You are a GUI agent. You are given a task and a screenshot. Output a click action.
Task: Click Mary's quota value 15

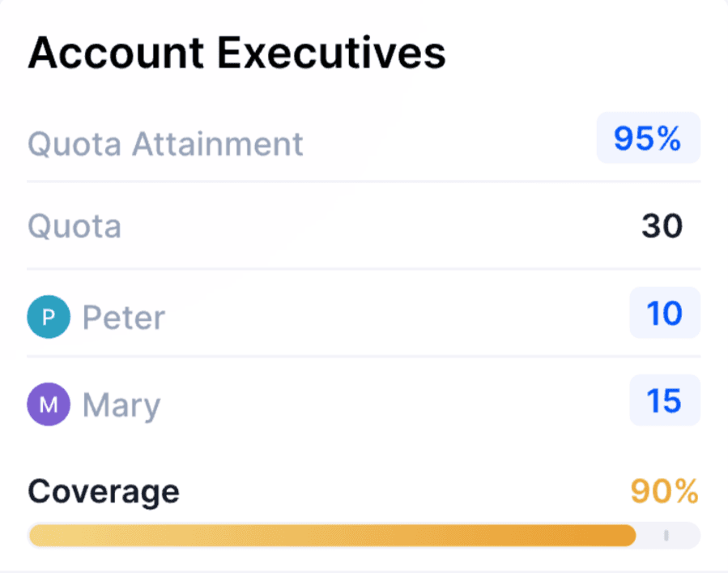[665, 400]
